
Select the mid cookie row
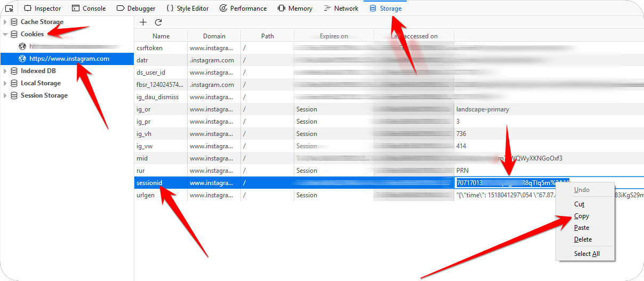(389, 158)
